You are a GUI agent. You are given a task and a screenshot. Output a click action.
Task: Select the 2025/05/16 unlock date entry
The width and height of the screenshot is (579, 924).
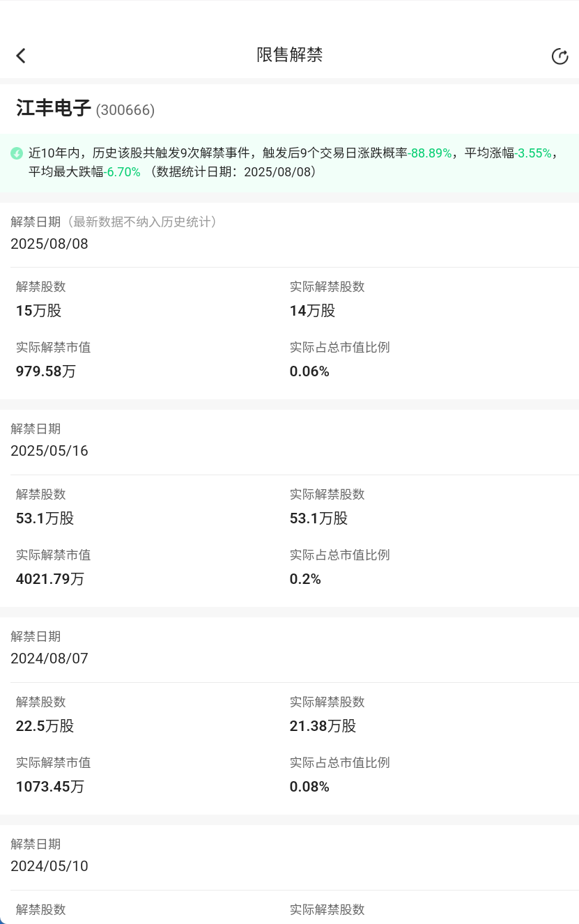pyautogui.click(x=49, y=451)
